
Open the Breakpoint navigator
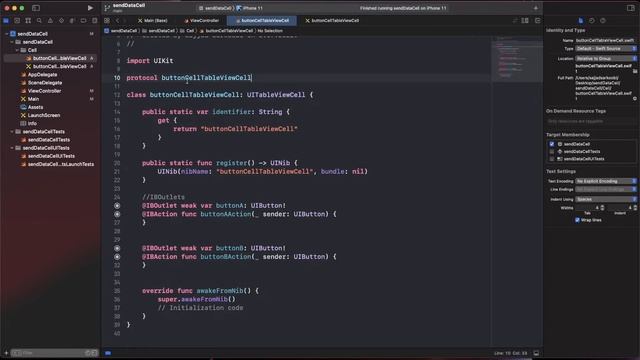point(83,20)
